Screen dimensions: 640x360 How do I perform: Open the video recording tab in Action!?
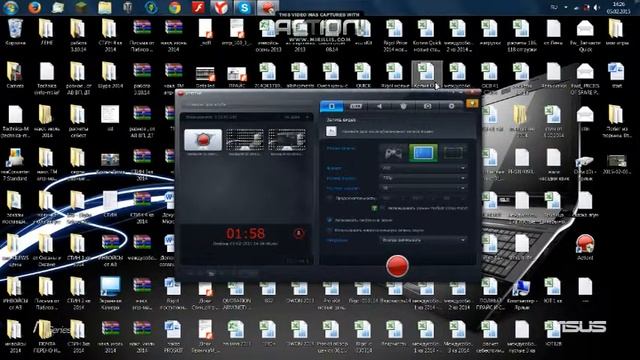331,106
